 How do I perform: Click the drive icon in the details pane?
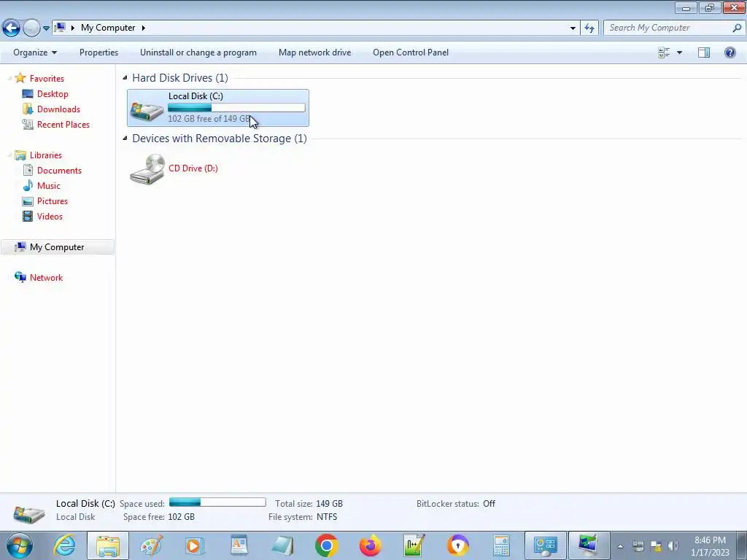coord(29,514)
